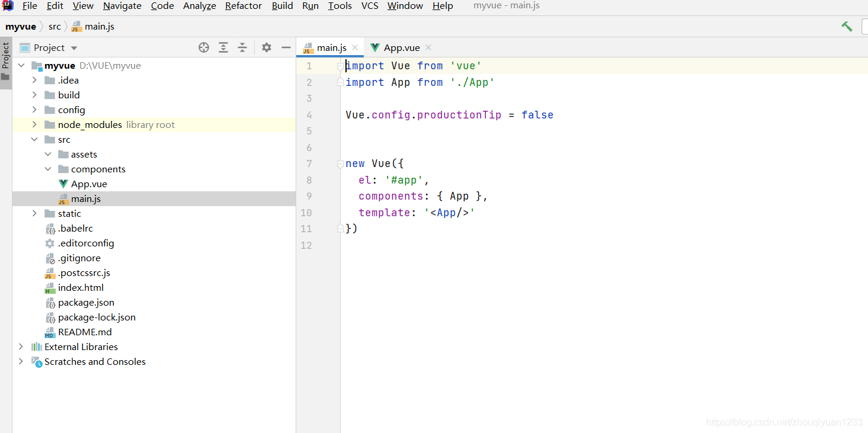Click the main.js breadcrumb
Image resolution: width=868 pixels, height=433 pixels.
(x=93, y=26)
